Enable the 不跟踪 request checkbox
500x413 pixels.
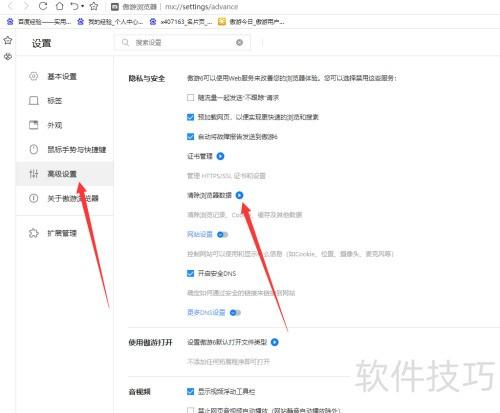(190, 98)
